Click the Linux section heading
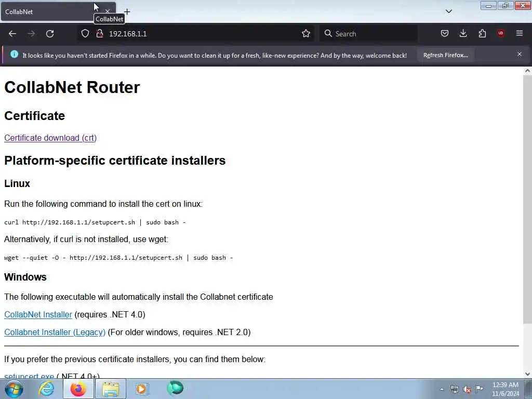 17,183
